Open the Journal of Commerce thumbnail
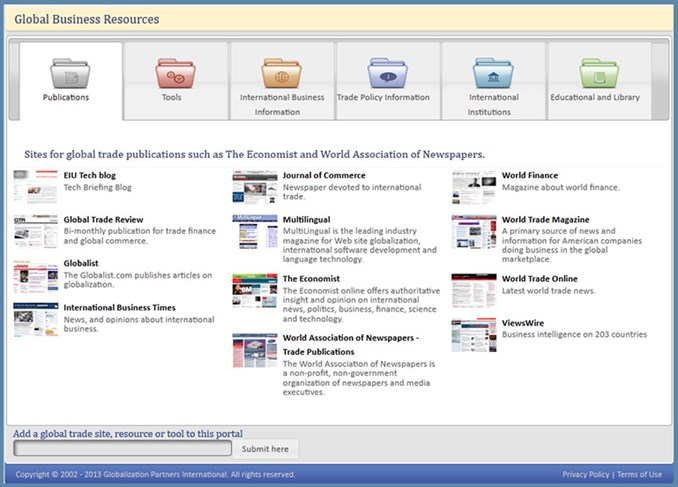The width and height of the screenshot is (678, 487). (x=255, y=187)
